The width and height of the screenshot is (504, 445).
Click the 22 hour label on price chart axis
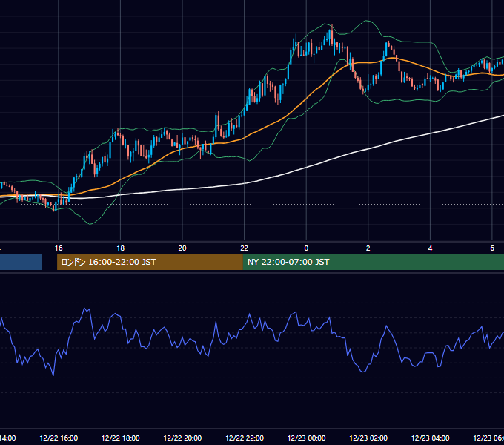coord(245,248)
